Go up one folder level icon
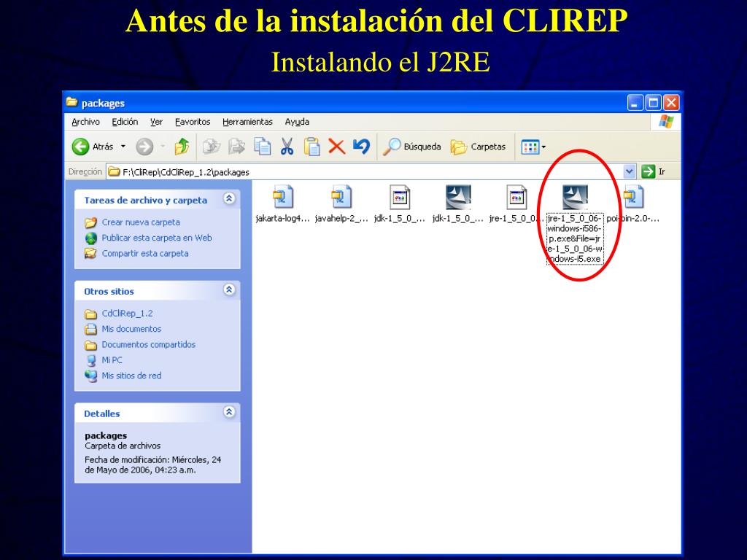 click(182, 146)
